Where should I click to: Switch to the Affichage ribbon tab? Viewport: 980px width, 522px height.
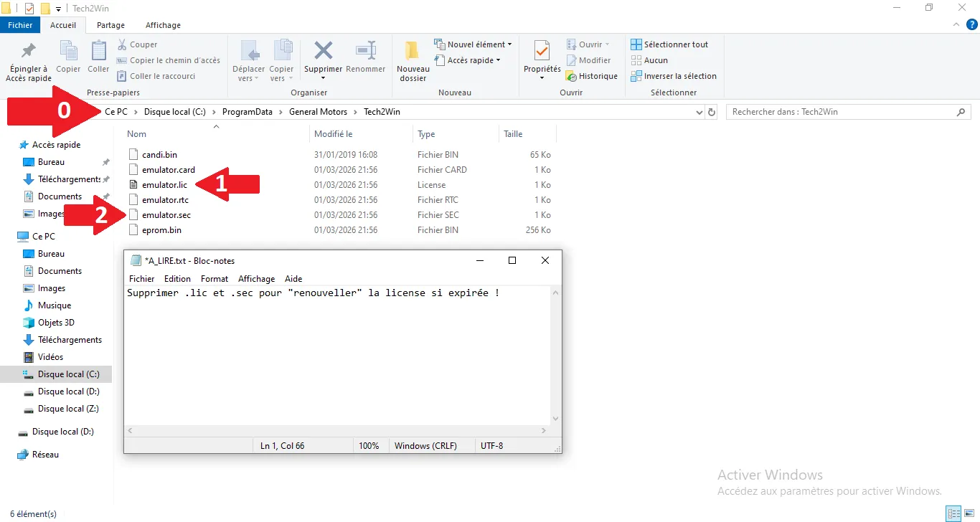coord(162,24)
